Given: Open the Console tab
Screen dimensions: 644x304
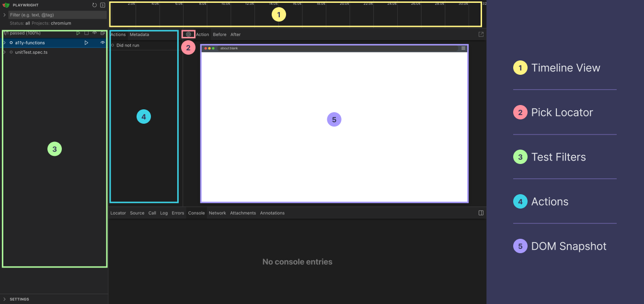Looking at the screenshot, I should (196, 213).
